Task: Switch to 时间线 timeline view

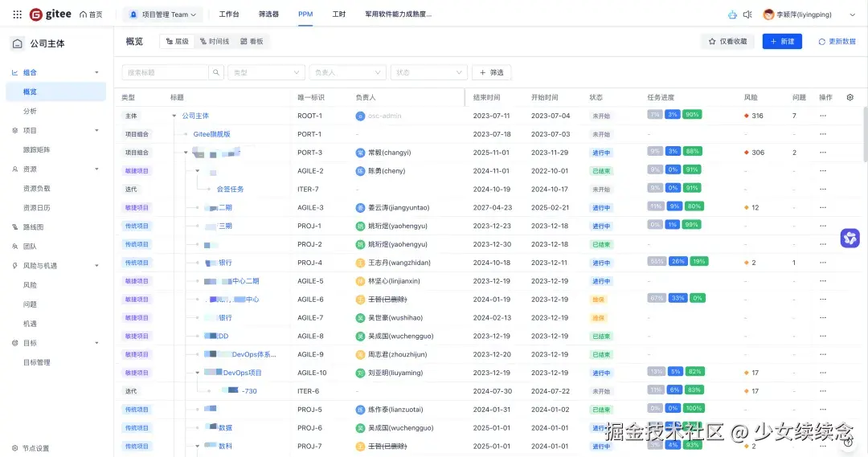Action: tap(215, 42)
